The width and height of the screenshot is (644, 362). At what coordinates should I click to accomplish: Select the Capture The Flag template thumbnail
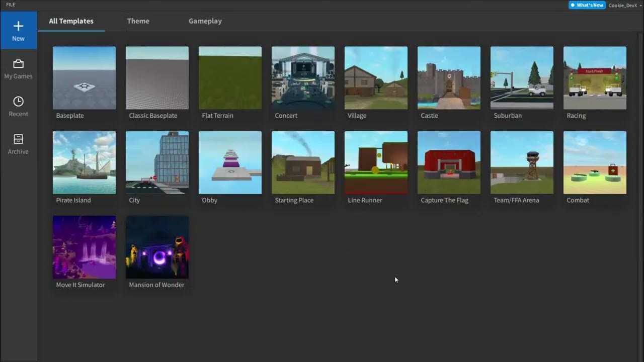click(x=449, y=162)
